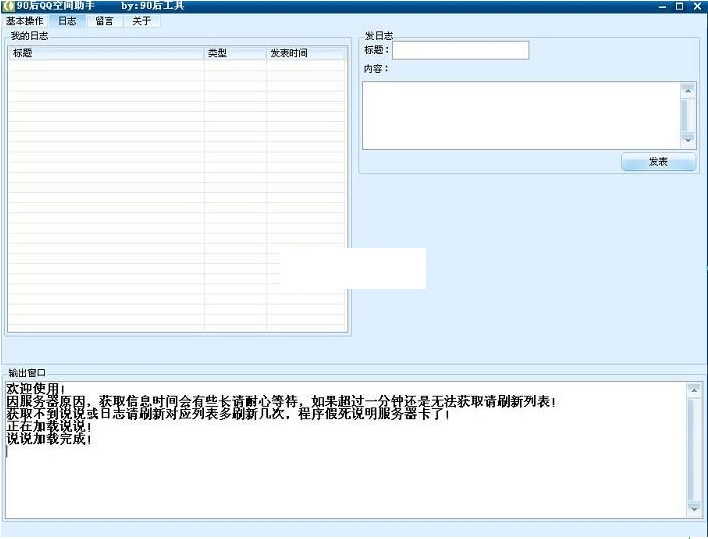The image size is (708, 539).
Task: Switch to the 基本操作 tab
Action: tap(25, 21)
